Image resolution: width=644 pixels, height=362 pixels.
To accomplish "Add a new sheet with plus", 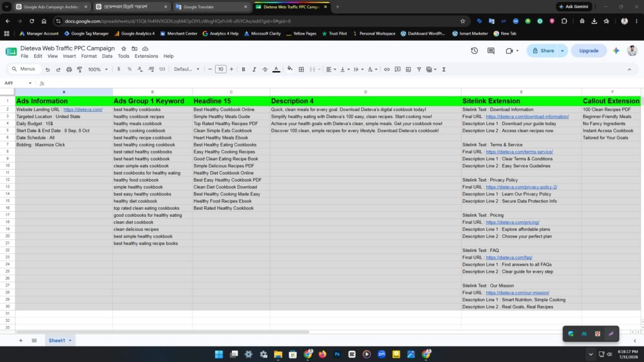I will [x=21, y=340].
